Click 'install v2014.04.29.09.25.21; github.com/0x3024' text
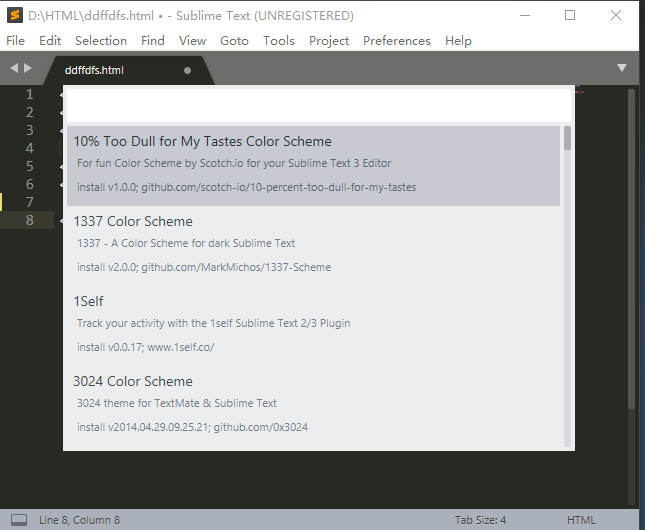Image resolution: width=645 pixels, height=530 pixels. tap(193, 427)
